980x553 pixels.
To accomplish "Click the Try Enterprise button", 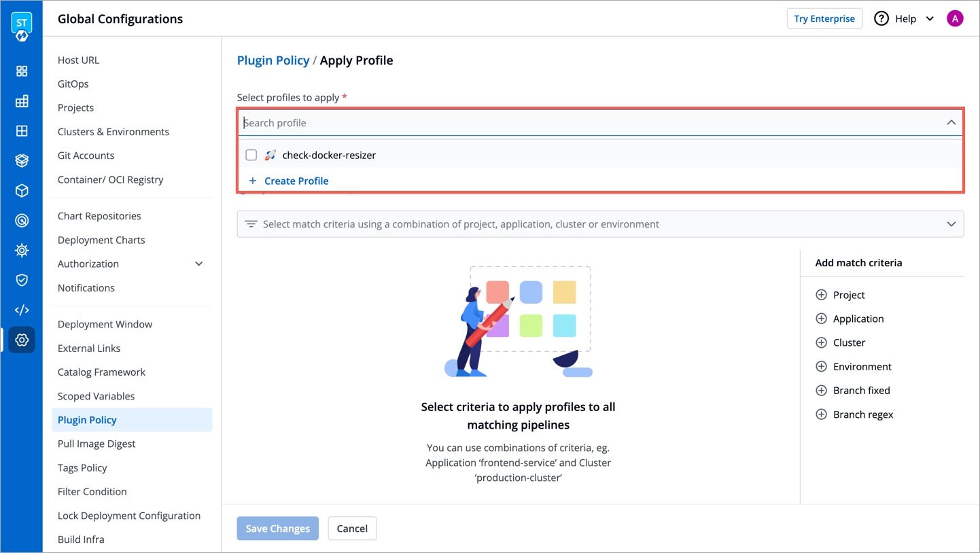I will [x=824, y=19].
